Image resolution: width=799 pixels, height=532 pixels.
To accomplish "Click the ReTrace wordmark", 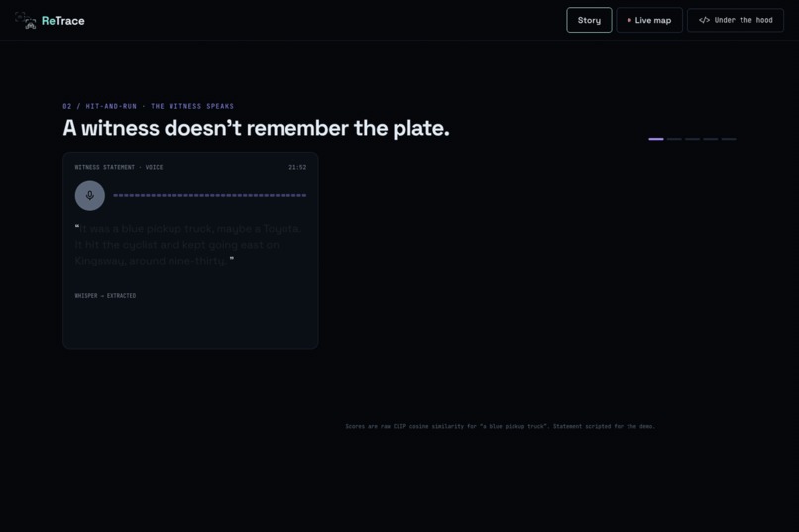I will point(63,21).
